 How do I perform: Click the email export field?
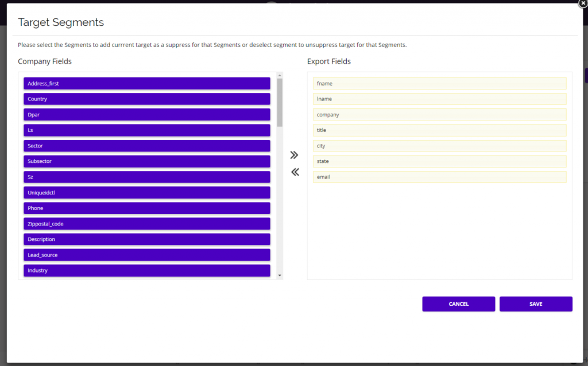pyautogui.click(x=439, y=177)
